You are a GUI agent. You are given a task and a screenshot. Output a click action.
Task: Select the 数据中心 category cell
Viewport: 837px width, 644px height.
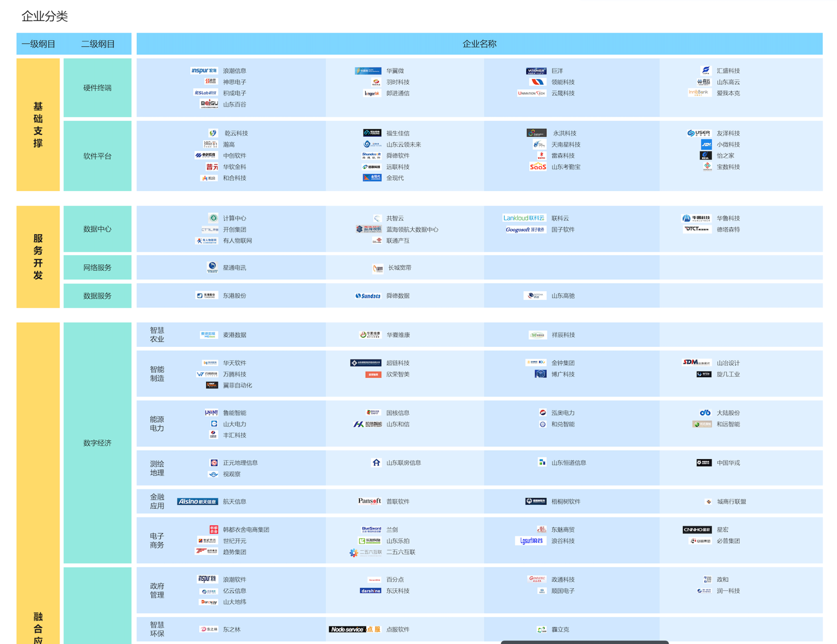point(97,229)
